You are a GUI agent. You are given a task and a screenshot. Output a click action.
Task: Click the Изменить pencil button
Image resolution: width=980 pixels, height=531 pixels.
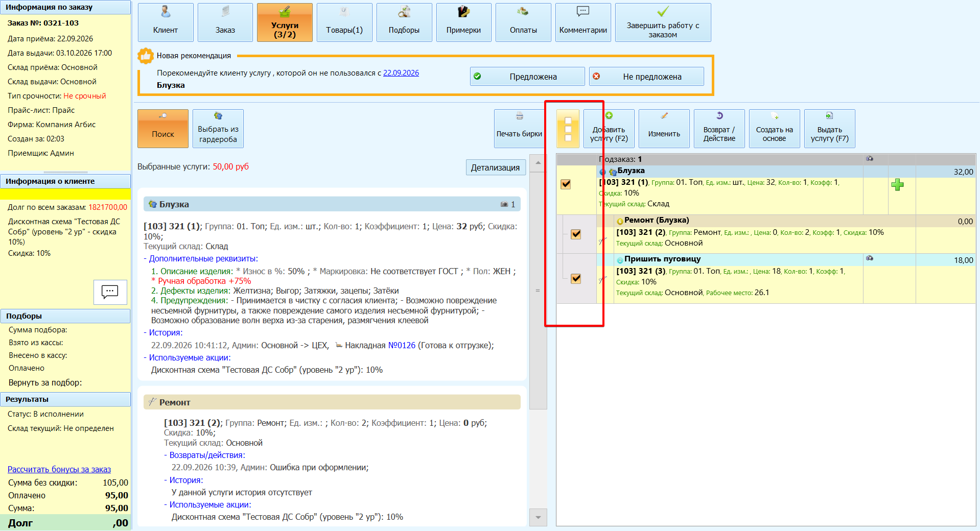(664, 129)
